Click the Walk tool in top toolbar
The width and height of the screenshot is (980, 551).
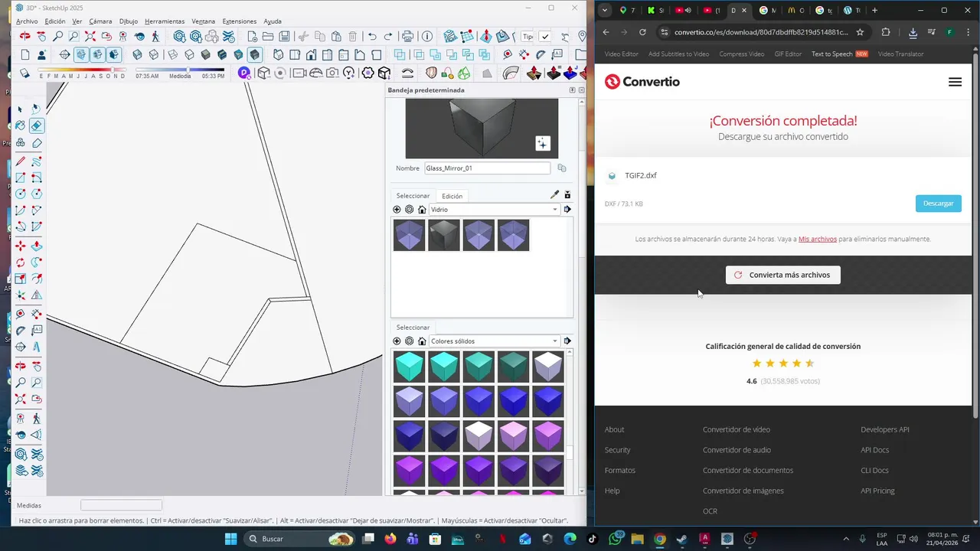click(156, 36)
